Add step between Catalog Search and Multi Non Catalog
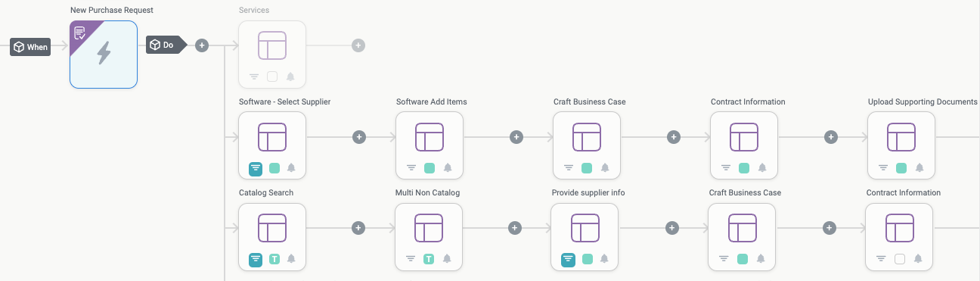Viewport: 980px width, 281px height. click(x=358, y=228)
